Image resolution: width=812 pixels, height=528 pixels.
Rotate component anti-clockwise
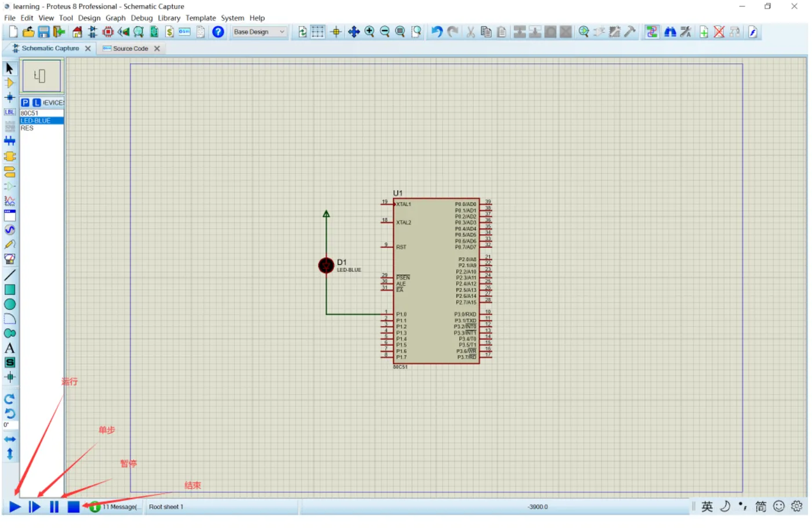pos(9,414)
